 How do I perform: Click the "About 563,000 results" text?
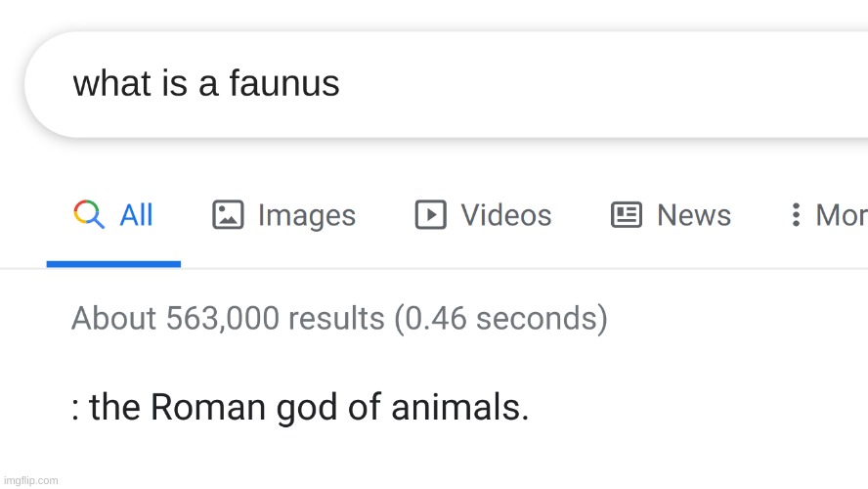(x=228, y=318)
